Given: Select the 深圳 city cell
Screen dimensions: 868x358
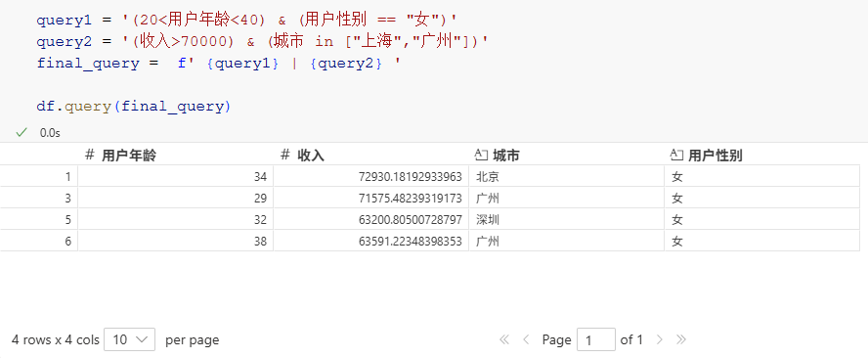Looking at the screenshot, I should pos(566,220).
